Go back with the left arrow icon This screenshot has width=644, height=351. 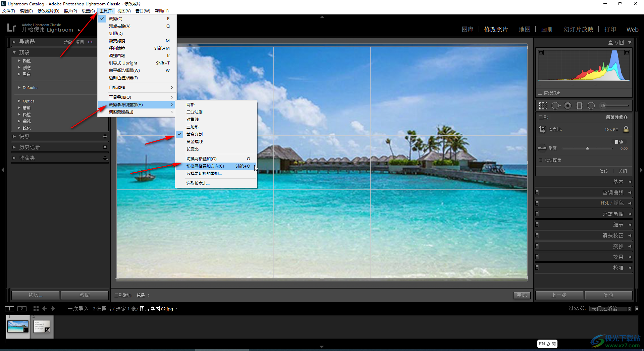point(45,309)
